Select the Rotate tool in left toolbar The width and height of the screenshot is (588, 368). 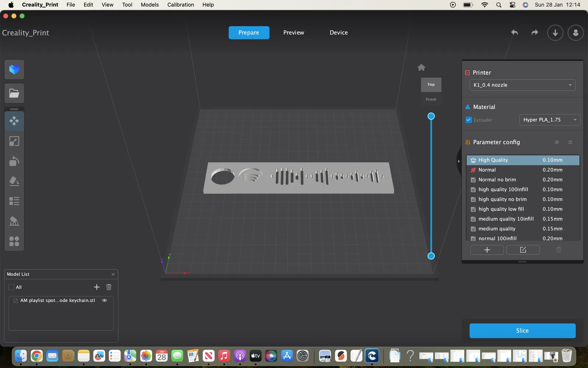[14, 161]
